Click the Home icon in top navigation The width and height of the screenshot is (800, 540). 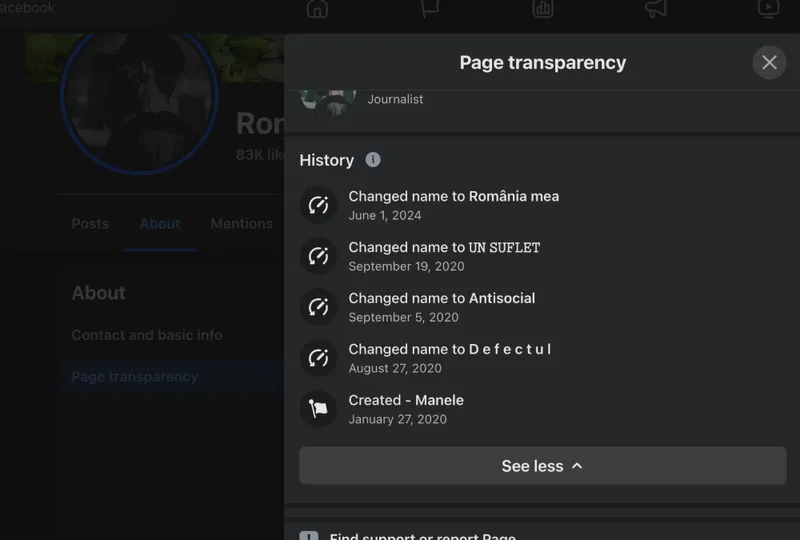317,9
